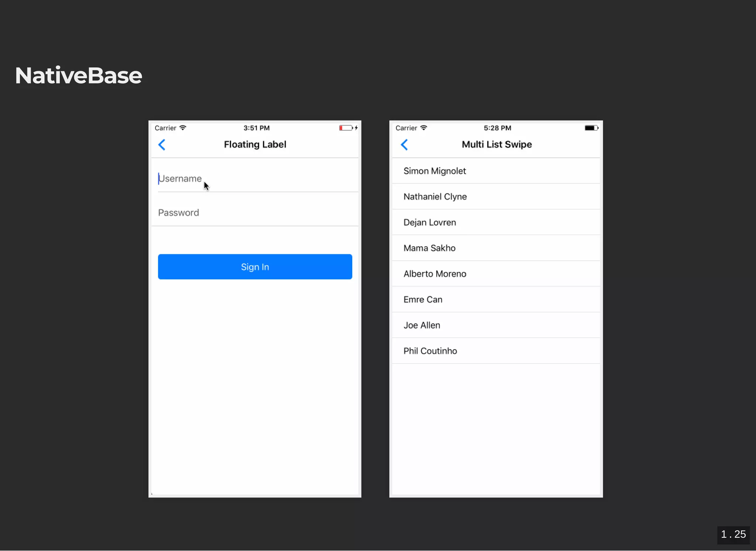Viewport: 756px width, 551px height.
Task: Click the red low-battery icon
Action: [x=346, y=128]
